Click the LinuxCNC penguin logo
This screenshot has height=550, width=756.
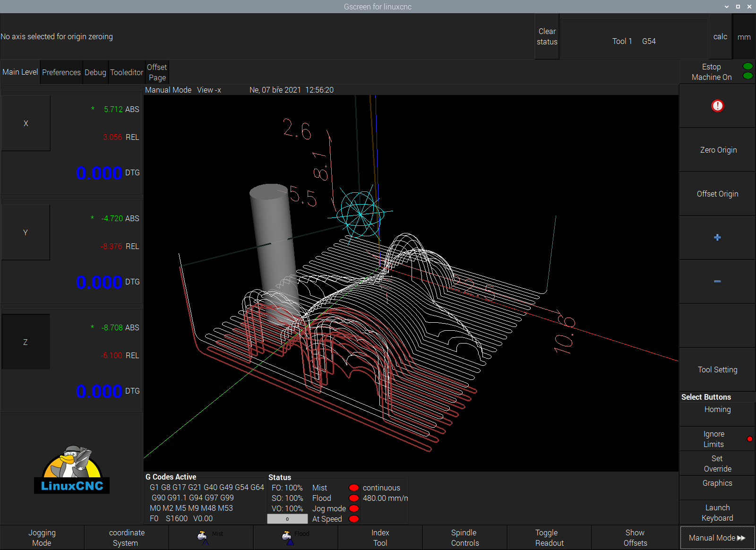pyautogui.click(x=72, y=469)
